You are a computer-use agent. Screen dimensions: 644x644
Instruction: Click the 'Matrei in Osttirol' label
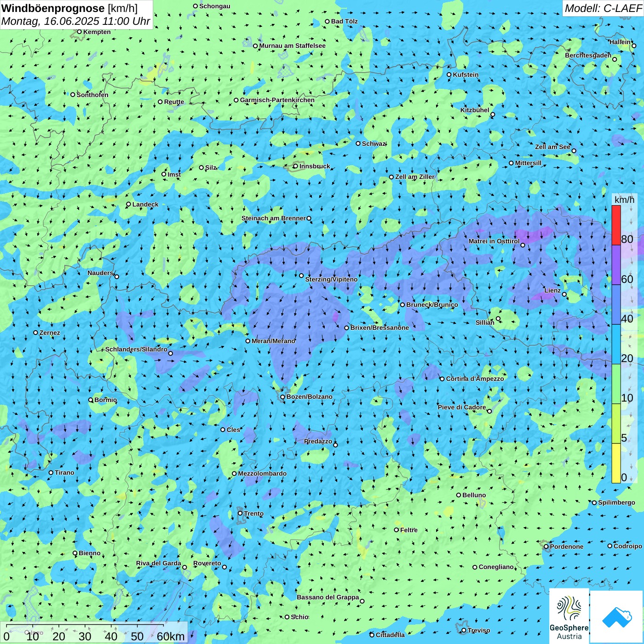pos(494,241)
